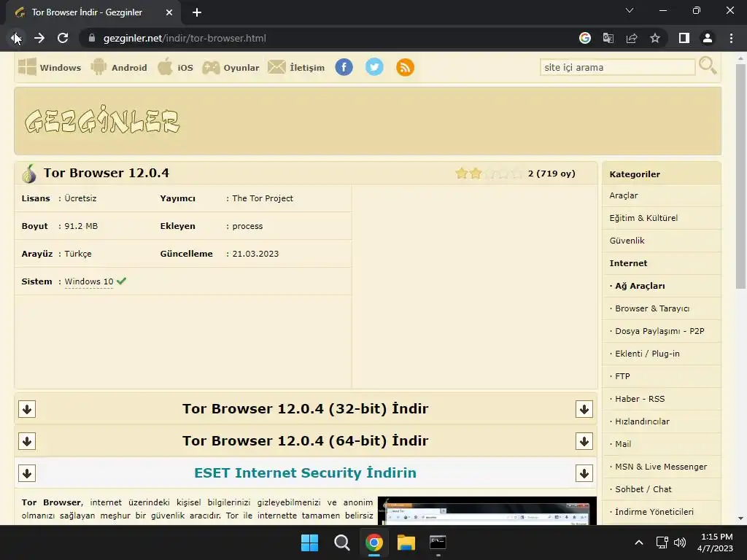Open the Internet category
Viewport: 747px width, 560px height.
coord(628,263)
